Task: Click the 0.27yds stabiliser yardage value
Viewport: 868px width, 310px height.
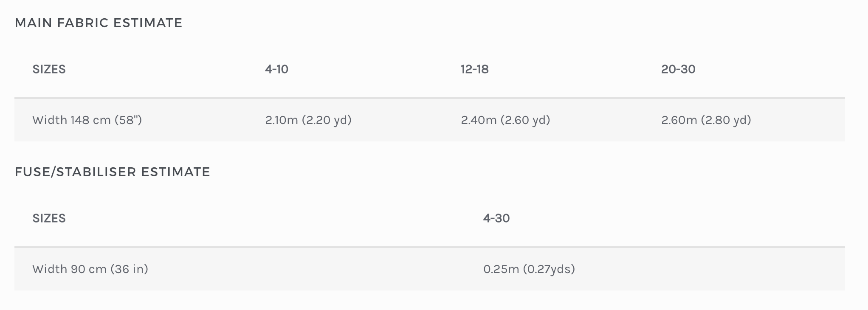Action: (549, 269)
